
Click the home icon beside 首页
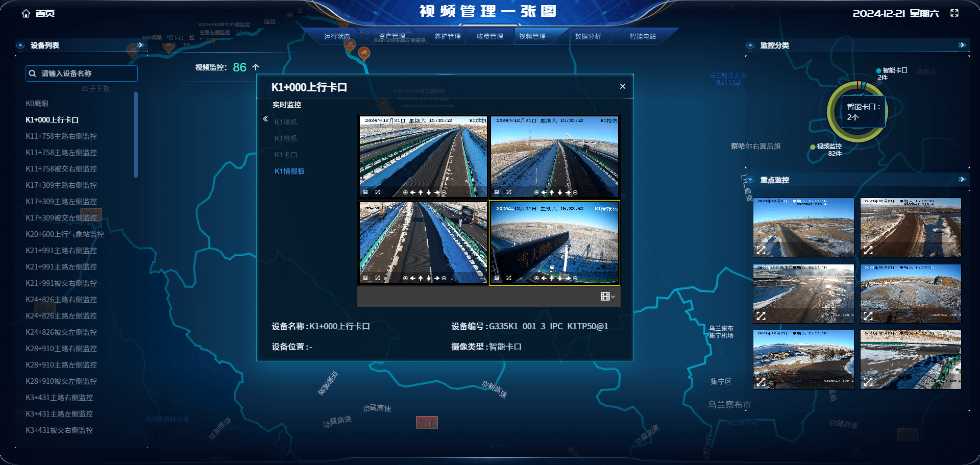click(x=26, y=13)
